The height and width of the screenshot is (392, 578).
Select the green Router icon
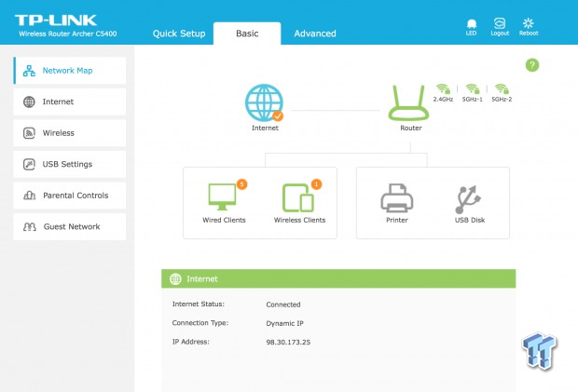408,102
